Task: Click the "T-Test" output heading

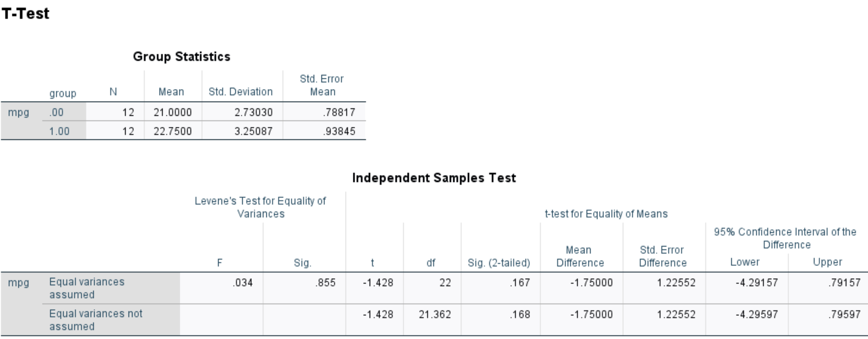Action: (x=25, y=14)
